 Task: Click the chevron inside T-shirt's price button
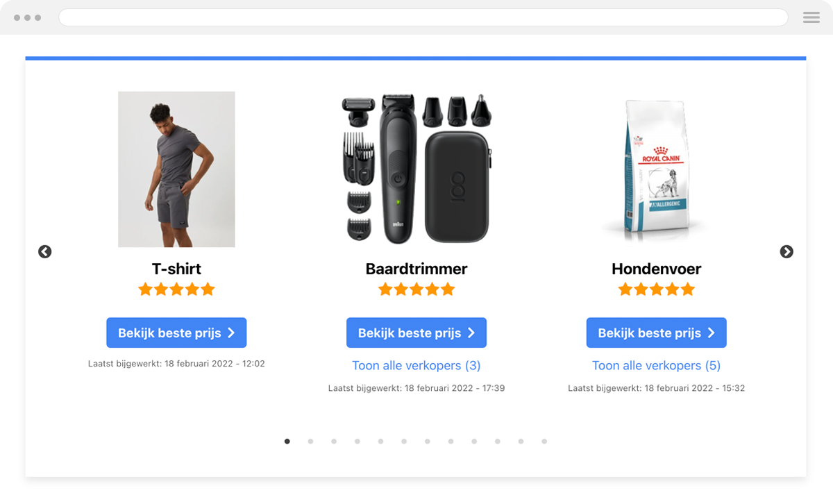230,333
